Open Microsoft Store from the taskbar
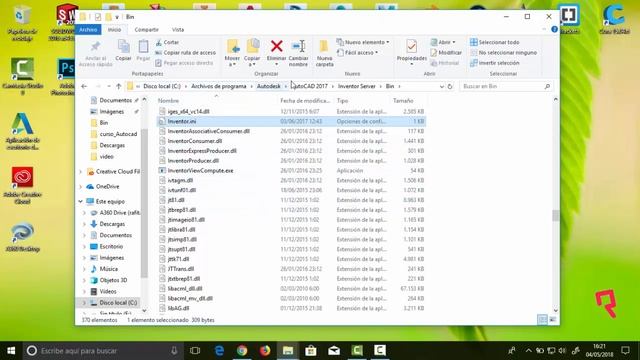The width and height of the screenshot is (640, 360). [311, 351]
